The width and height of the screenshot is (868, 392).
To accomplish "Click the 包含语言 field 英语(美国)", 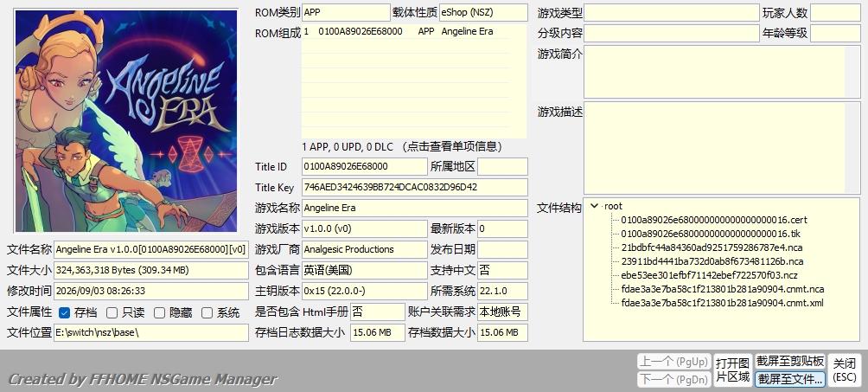I will pyautogui.click(x=364, y=270).
